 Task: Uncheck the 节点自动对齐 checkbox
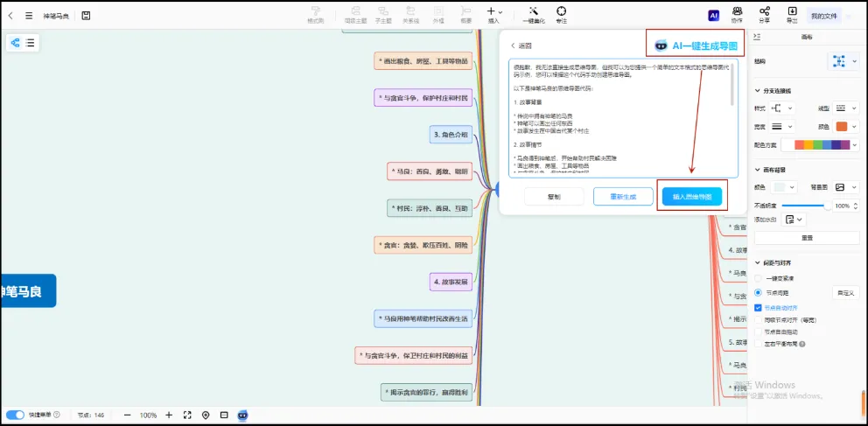[x=758, y=308]
